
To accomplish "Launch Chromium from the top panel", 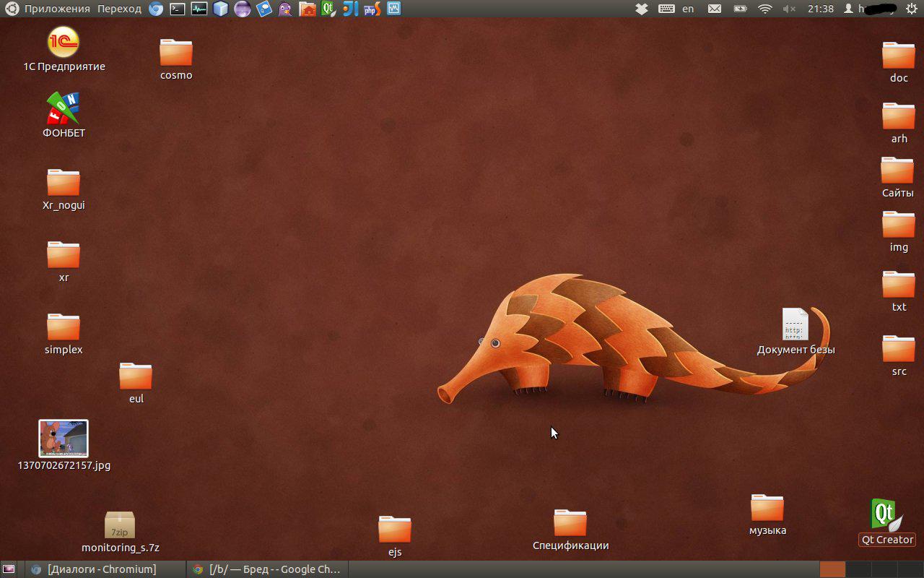I will (x=156, y=9).
